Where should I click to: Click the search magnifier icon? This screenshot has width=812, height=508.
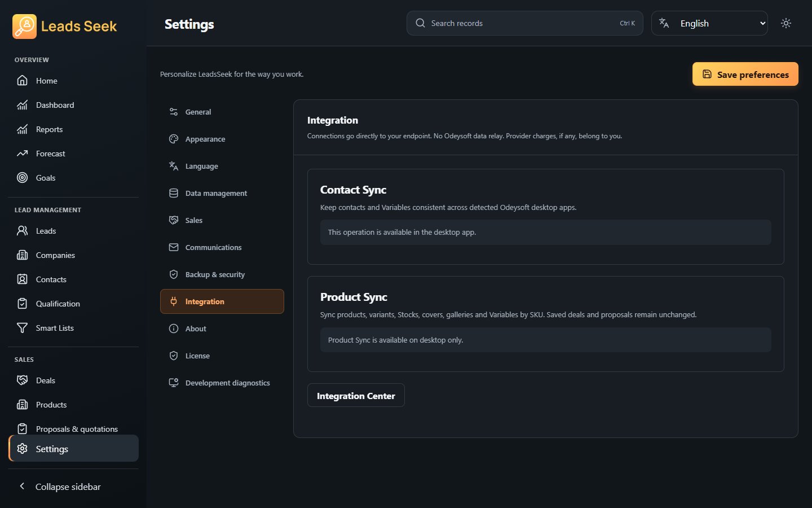click(420, 23)
